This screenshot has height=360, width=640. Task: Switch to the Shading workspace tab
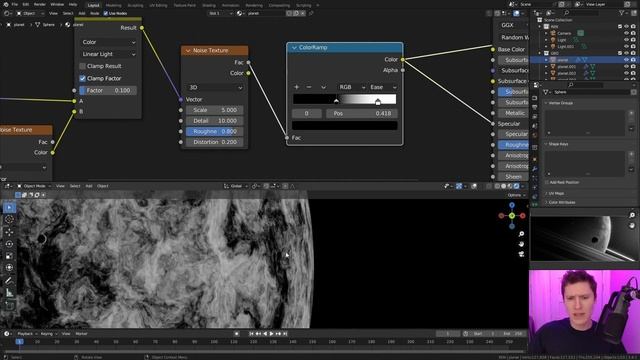[x=209, y=5]
